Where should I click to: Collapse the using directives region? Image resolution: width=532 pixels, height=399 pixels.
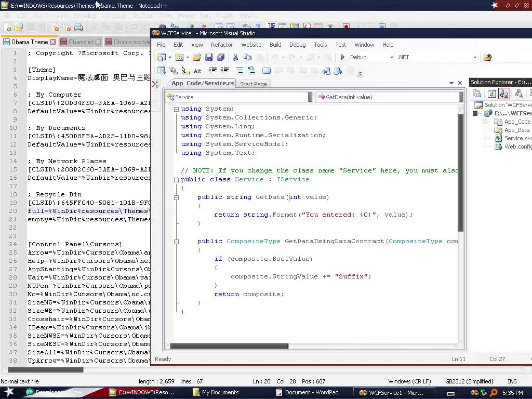click(x=177, y=109)
